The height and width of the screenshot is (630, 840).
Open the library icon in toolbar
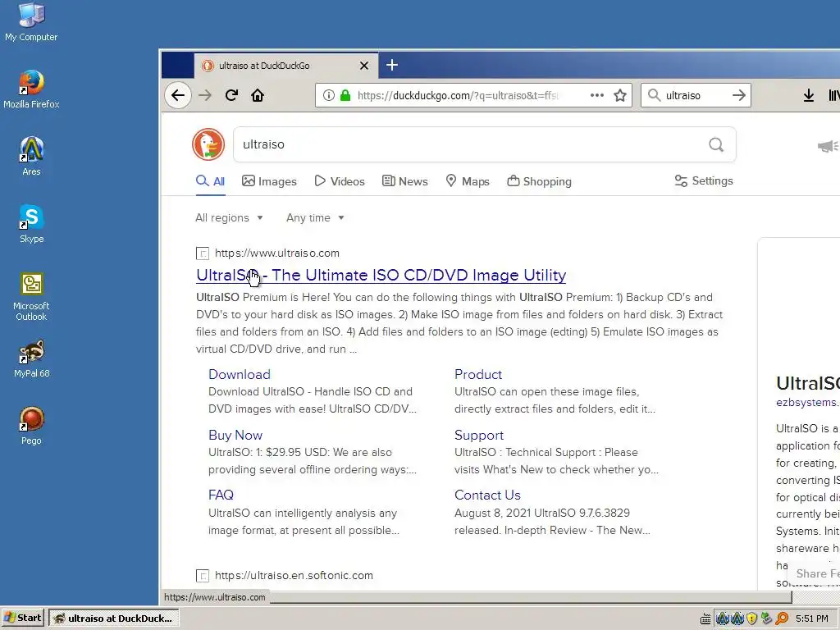pyautogui.click(x=833, y=95)
